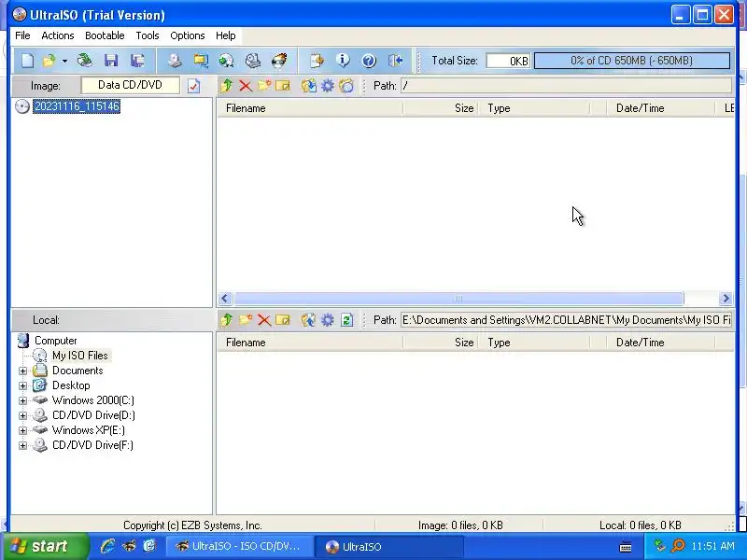
Task: Sort image file list by Filename column
Action: pos(310,108)
